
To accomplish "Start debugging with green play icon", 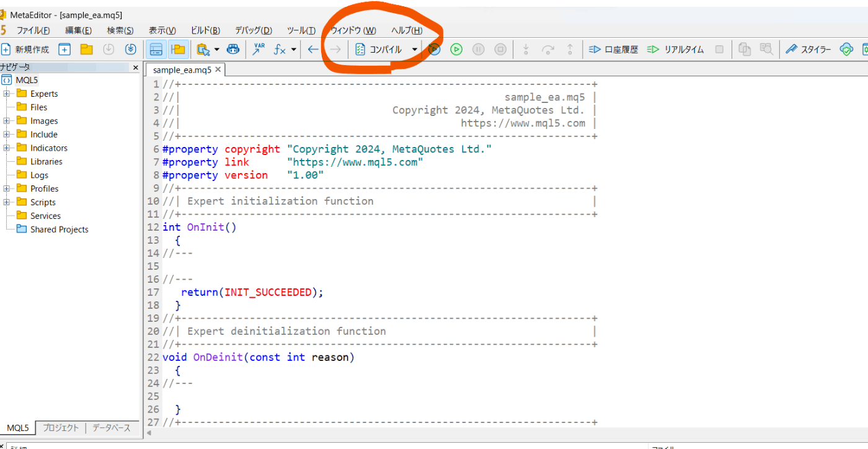I will pos(456,50).
